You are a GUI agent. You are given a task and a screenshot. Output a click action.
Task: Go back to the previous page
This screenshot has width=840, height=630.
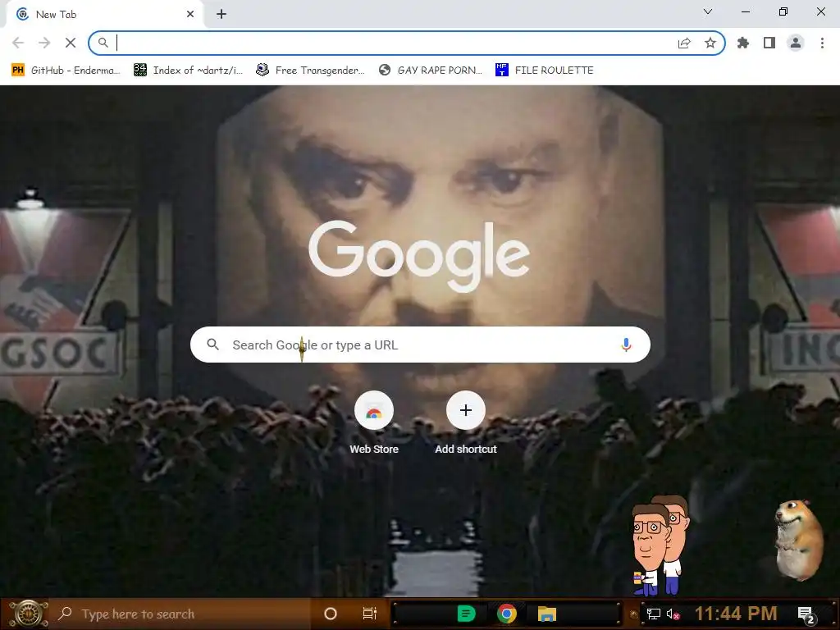coord(18,43)
